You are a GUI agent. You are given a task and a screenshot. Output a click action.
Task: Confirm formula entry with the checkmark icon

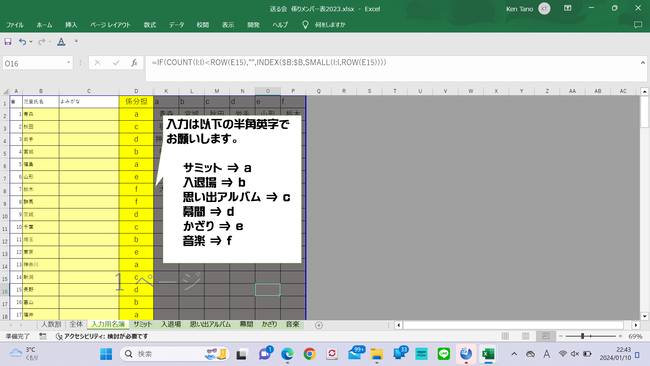(x=116, y=63)
